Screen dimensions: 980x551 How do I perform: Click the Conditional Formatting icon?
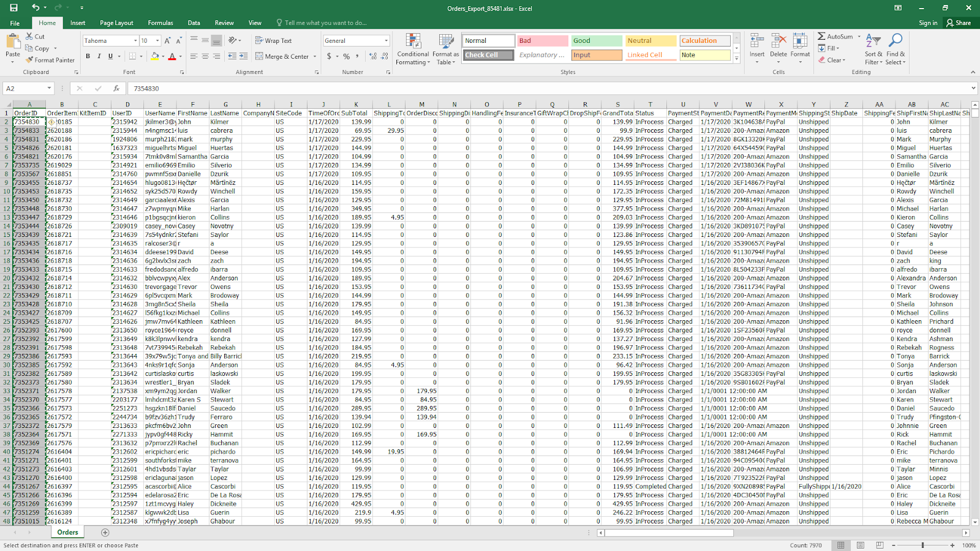coord(413,42)
